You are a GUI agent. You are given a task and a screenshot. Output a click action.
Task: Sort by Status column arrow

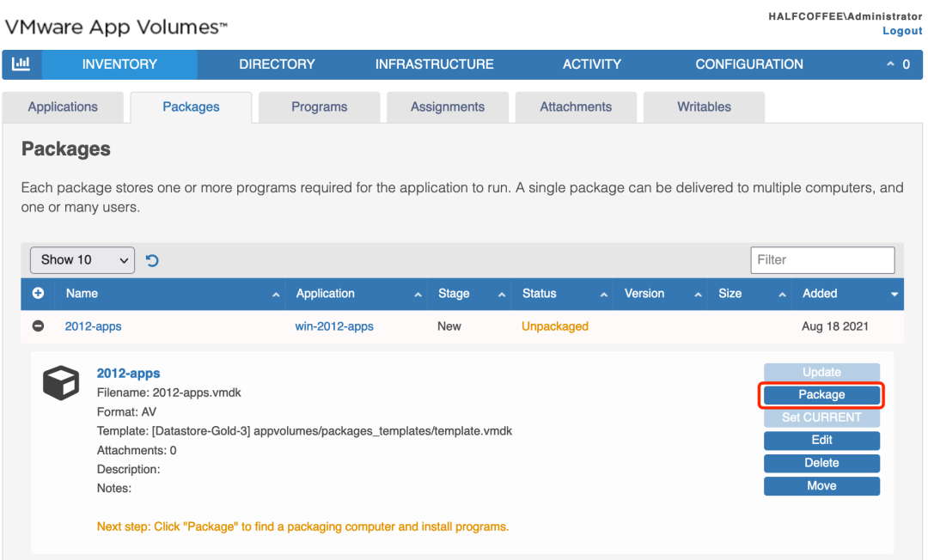604,295
